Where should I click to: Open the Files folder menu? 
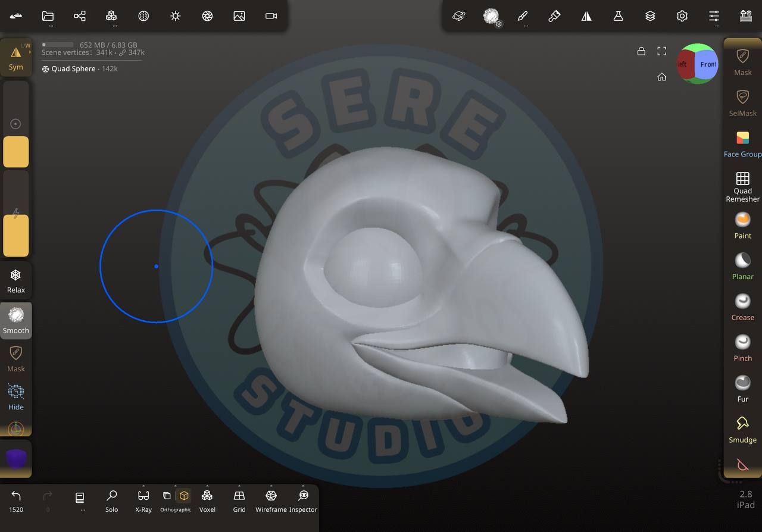pos(48,16)
